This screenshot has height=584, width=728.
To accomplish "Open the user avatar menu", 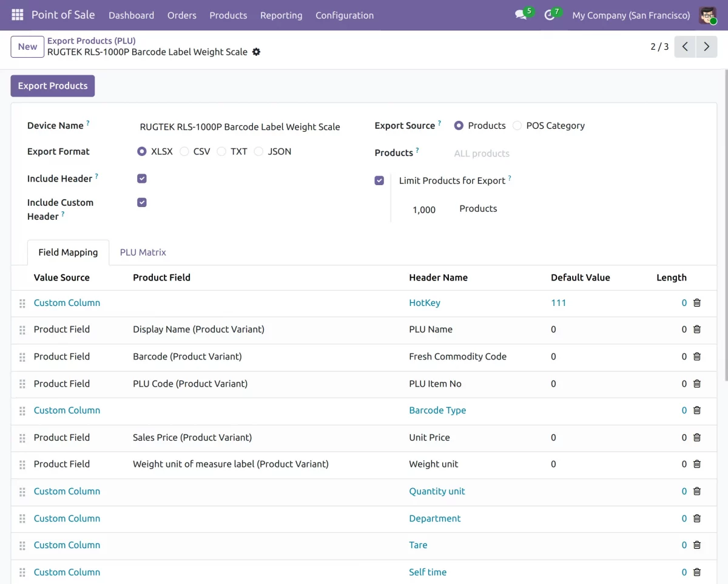I will click(x=707, y=15).
